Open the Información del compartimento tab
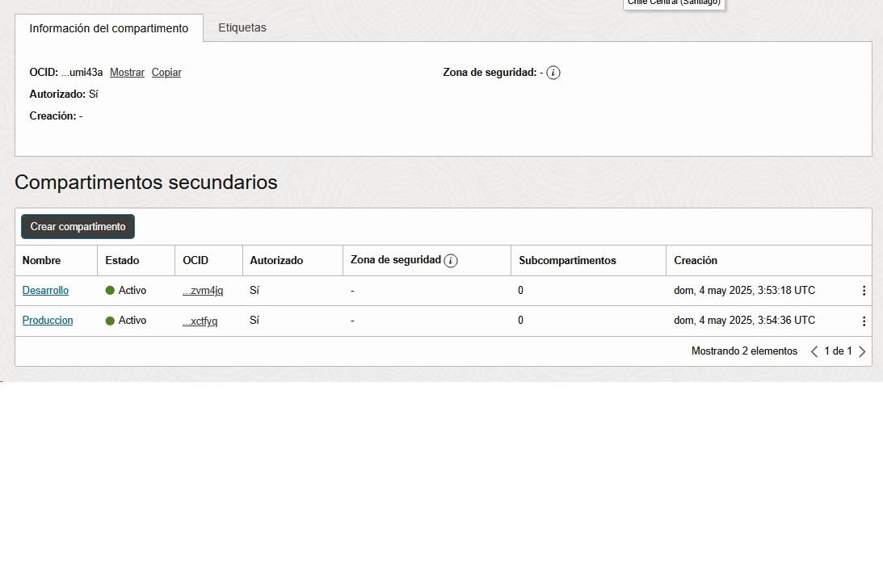Screen dimensions: 883x588 tap(109, 28)
